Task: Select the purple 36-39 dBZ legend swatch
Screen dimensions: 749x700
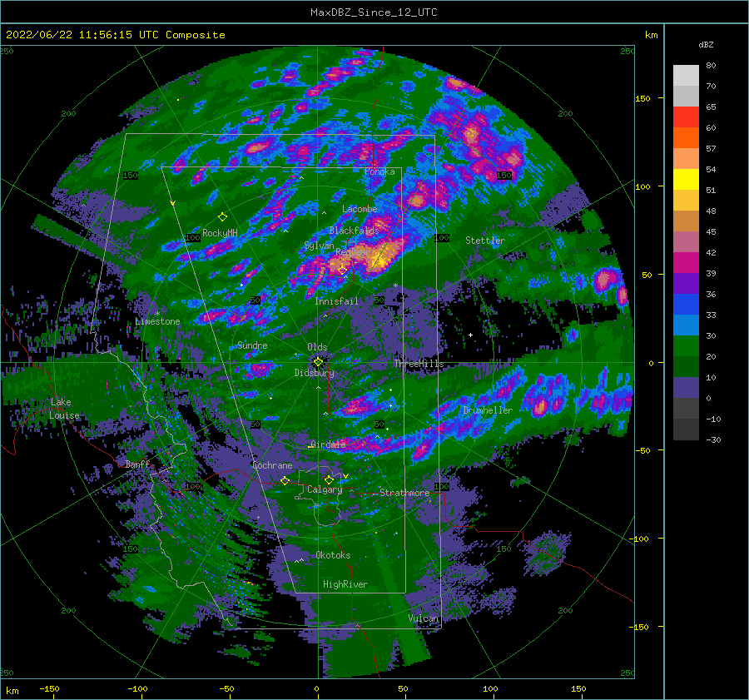Action: click(x=686, y=284)
